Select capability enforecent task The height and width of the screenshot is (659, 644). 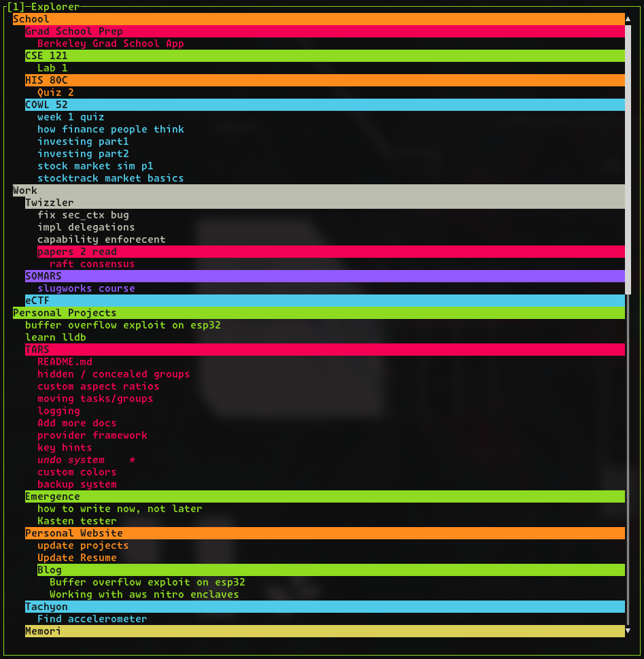pos(101,239)
